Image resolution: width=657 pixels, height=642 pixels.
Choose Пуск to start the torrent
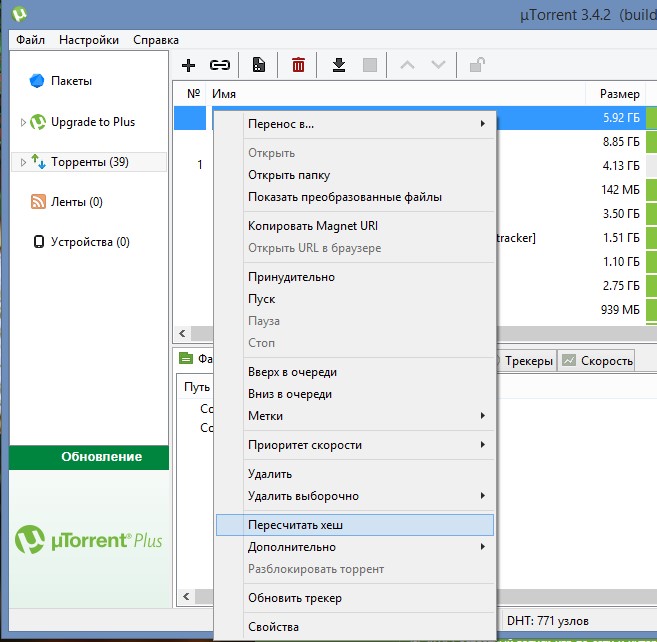355,299
